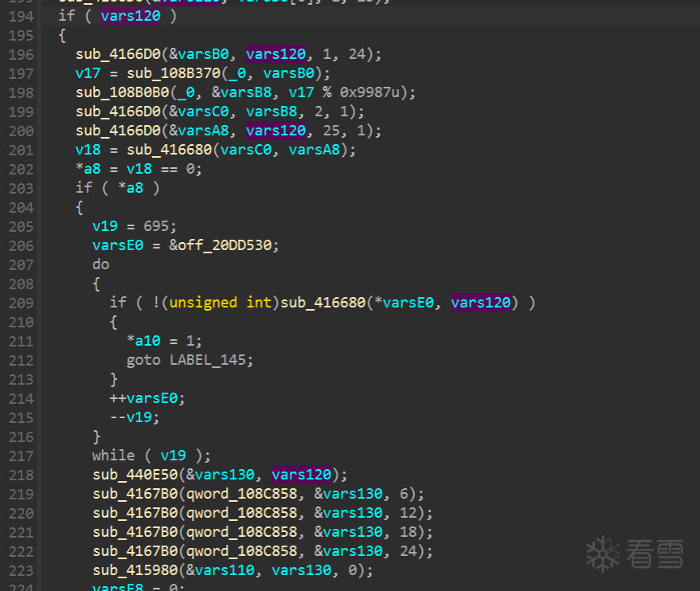The height and width of the screenshot is (591, 700).
Task: Click v19 in the while condition
Action: tap(174, 456)
